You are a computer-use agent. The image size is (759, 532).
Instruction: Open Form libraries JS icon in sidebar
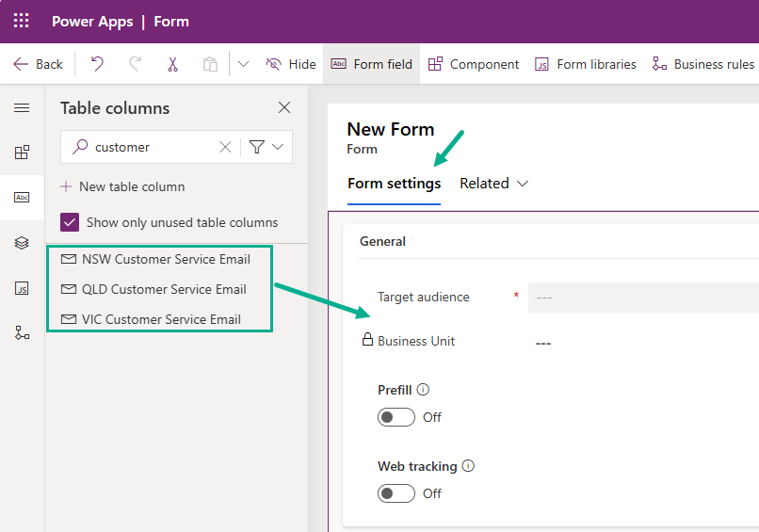[22, 288]
